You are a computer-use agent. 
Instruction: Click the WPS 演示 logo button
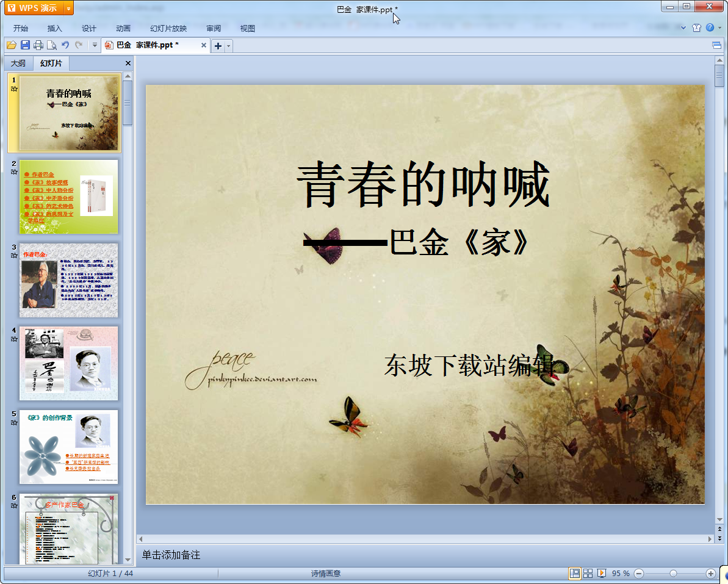pyautogui.click(x=35, y=9)
